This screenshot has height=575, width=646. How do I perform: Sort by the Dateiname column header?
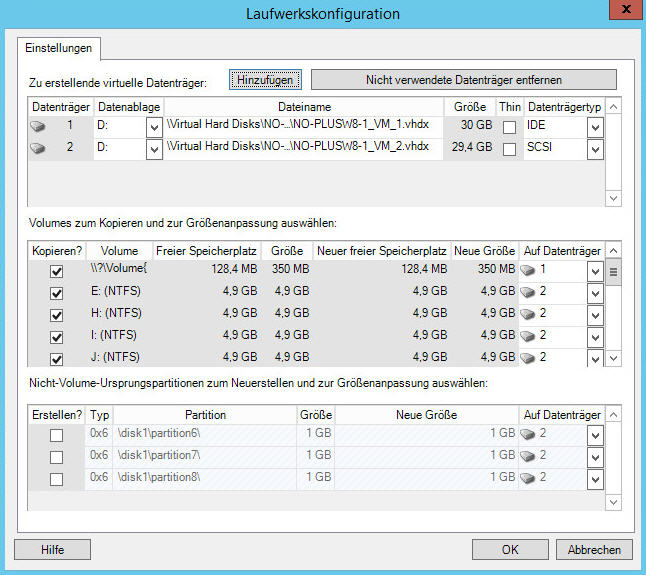(x=304, y=106)
